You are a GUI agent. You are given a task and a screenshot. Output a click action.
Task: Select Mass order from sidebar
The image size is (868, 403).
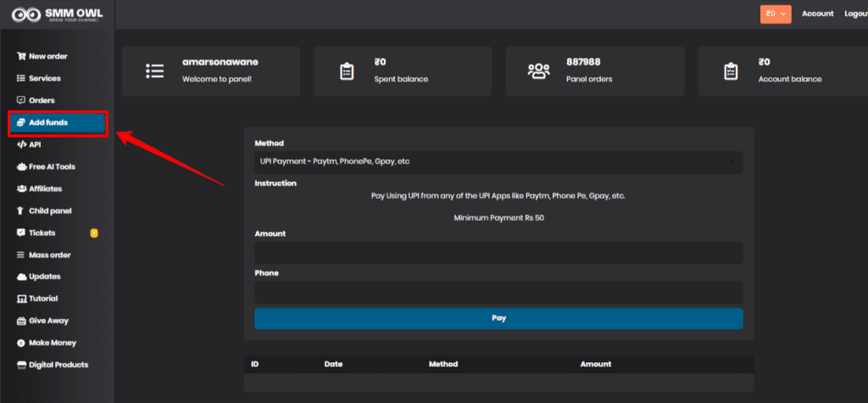point(49,255)
